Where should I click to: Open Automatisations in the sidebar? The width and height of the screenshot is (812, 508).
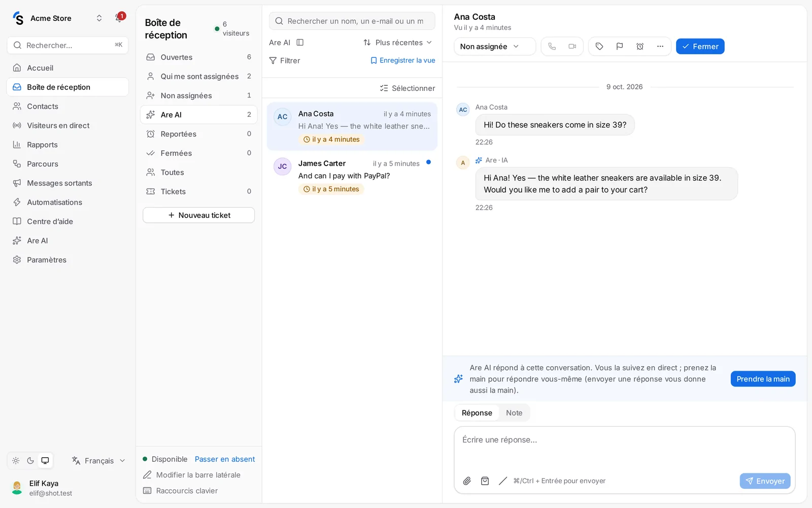click(67, 202)
